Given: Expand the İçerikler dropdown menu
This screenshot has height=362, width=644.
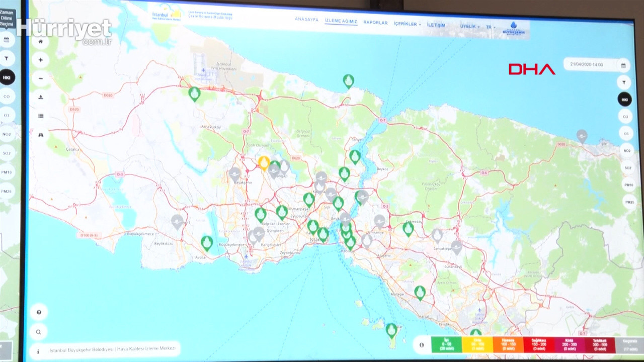Looking at the screenshot, I should coord(407,24).
